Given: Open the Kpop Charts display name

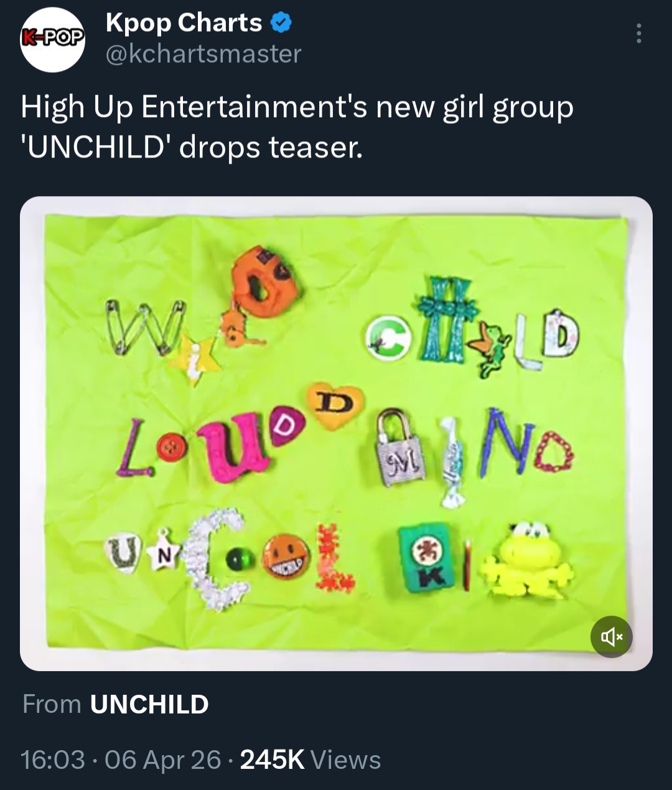Looking at the screenshot, I should click(x=184, y=23).
